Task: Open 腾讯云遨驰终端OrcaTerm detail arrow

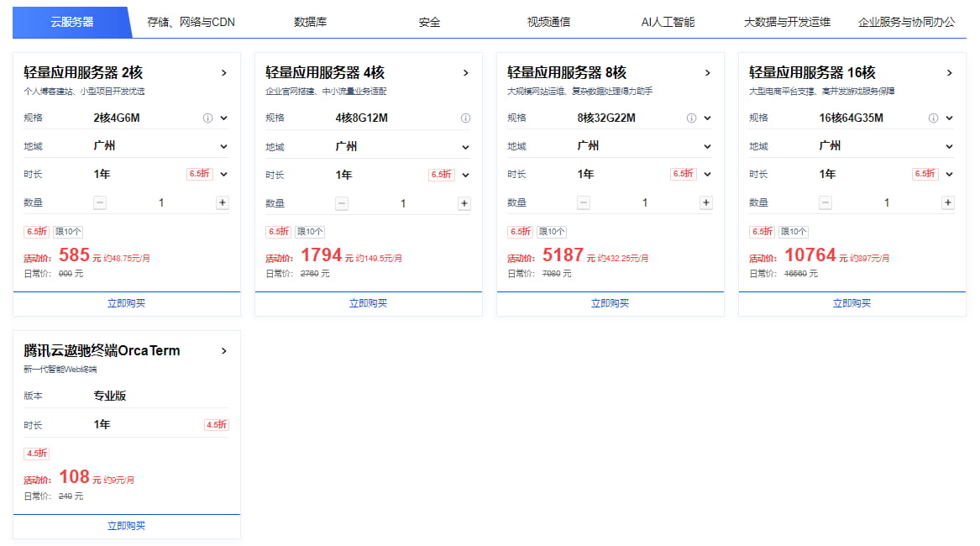Action: [225, 350]
